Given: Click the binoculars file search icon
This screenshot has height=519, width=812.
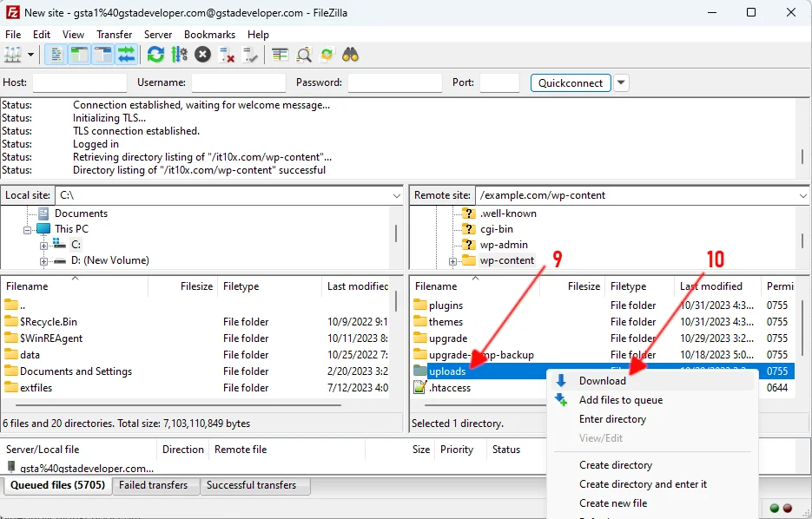Looking at the screenshot, I should pos(351,55).
